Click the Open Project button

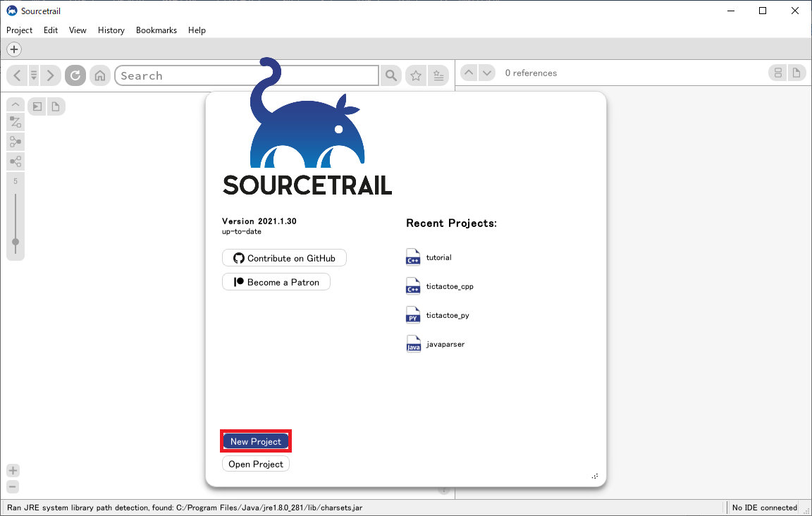click(x=255, y=463)
